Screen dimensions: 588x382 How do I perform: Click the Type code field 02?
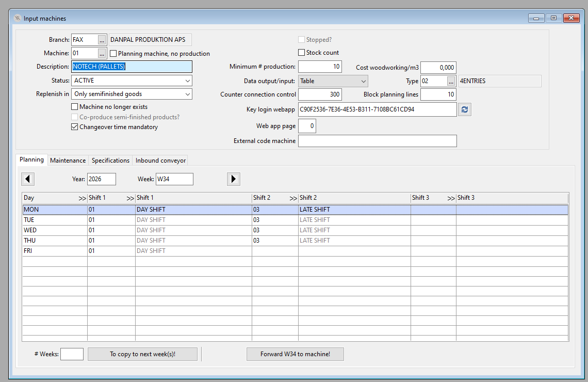[x=434, y=81]
